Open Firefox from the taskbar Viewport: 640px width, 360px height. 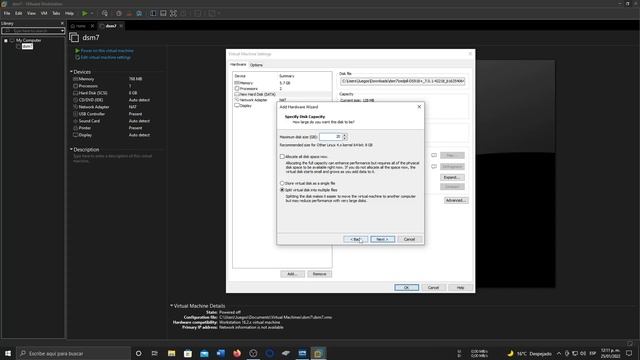237,353
